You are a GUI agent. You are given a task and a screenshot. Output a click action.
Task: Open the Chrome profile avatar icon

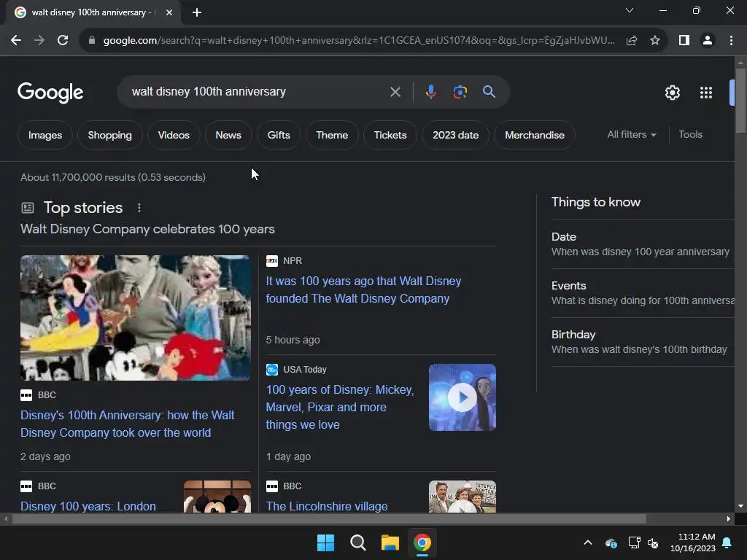[708, 41]
